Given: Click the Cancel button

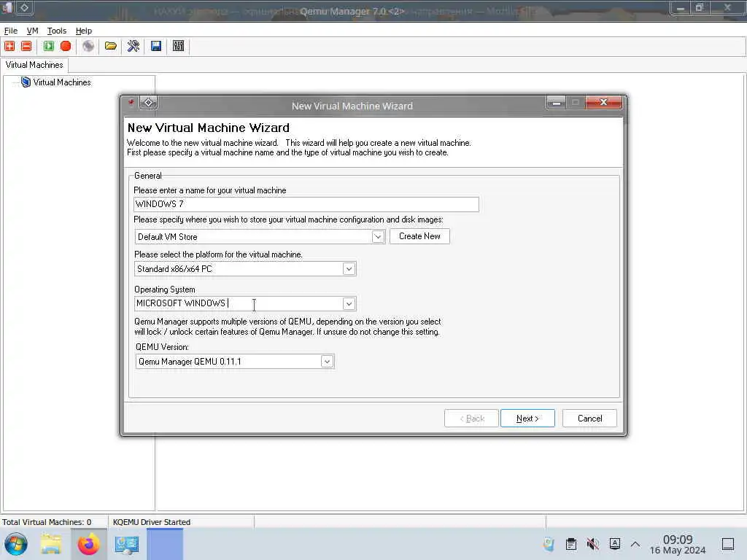Looking at the screenshot, I should point(589,418).
